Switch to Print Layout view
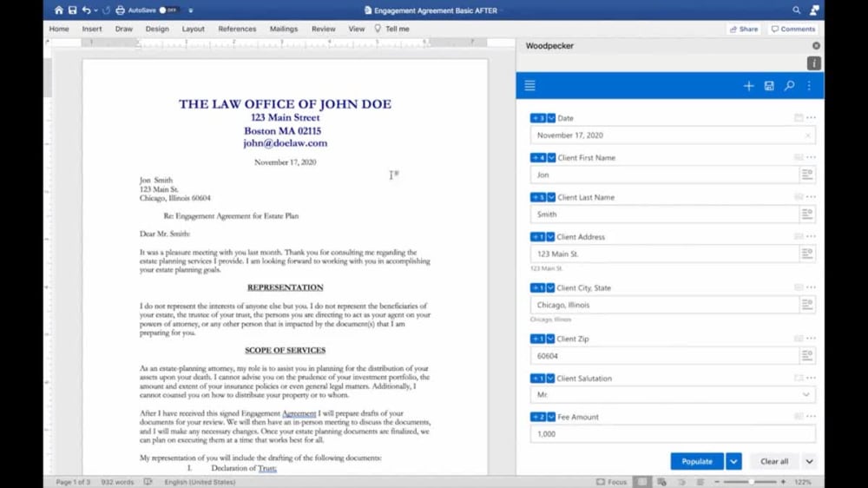This screenshot has width=868, height=488. (641, 482)
